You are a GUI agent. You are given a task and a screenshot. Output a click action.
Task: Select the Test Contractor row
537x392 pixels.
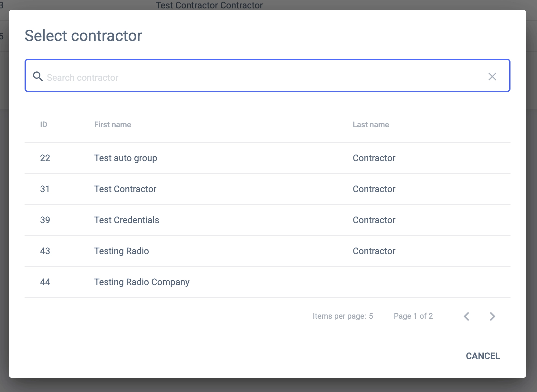[125, 189]
